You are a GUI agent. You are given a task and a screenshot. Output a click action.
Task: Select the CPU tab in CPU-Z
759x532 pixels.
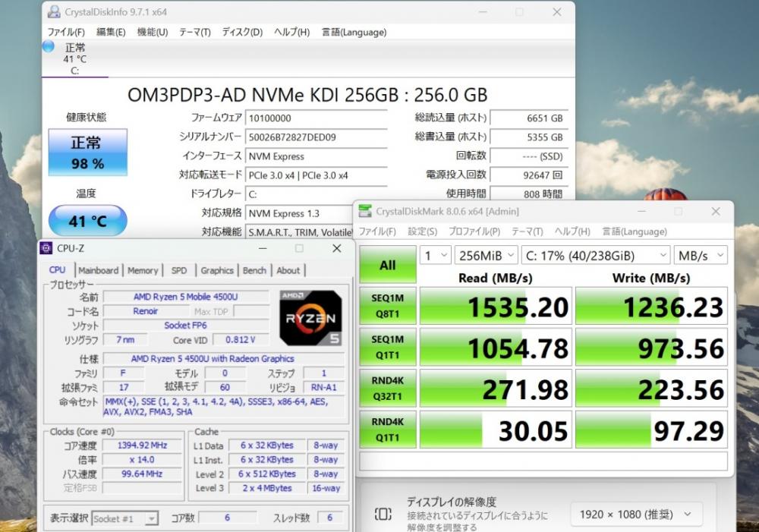point(58,270)
